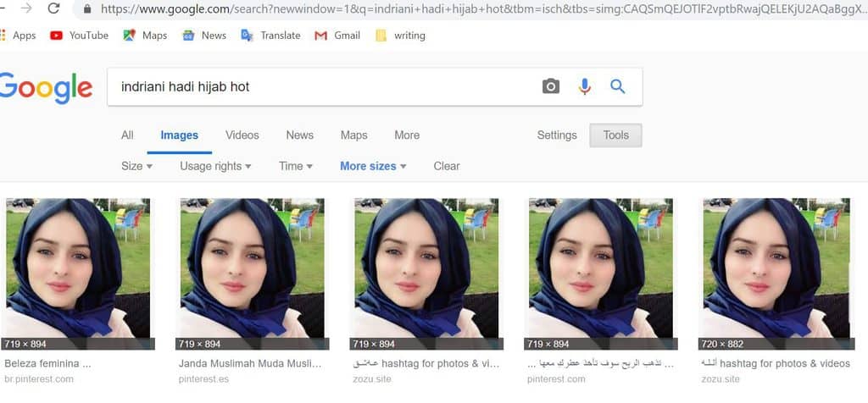The image size is (868, 403).
Task: Open the Translate bookmark
Action: pyautogui.click(x=270, y=36)
